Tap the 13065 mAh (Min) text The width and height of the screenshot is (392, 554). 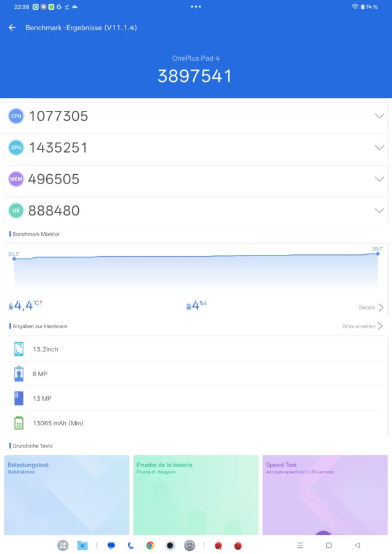[x=58, y=424]
